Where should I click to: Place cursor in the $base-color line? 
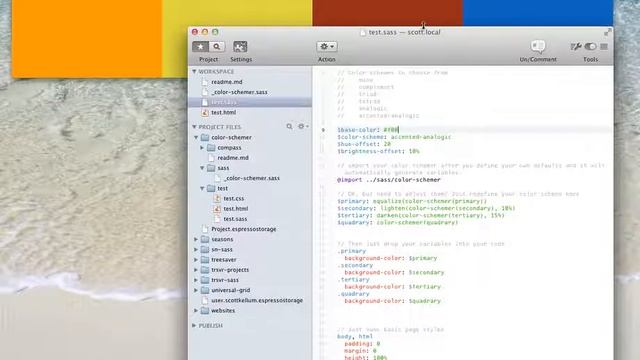(x=368, y=130)
